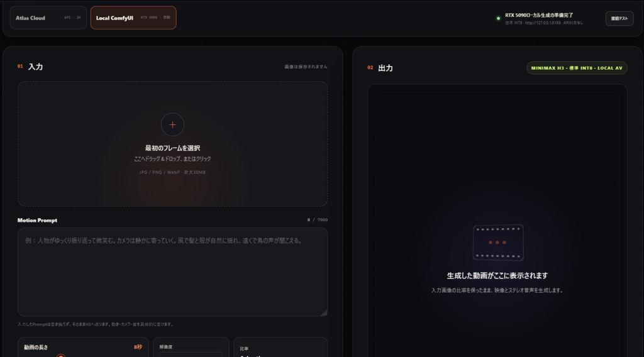Image resolution: width=644 pixels, height=357 pixels.
Task: Open the 解像度 resolution dropdown
Action: click(191, 354)
